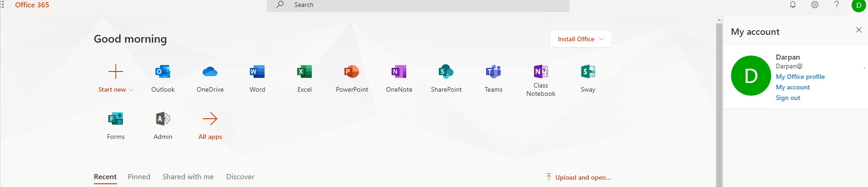Open the Sway app
868x187 pixels.
point(588,78)
